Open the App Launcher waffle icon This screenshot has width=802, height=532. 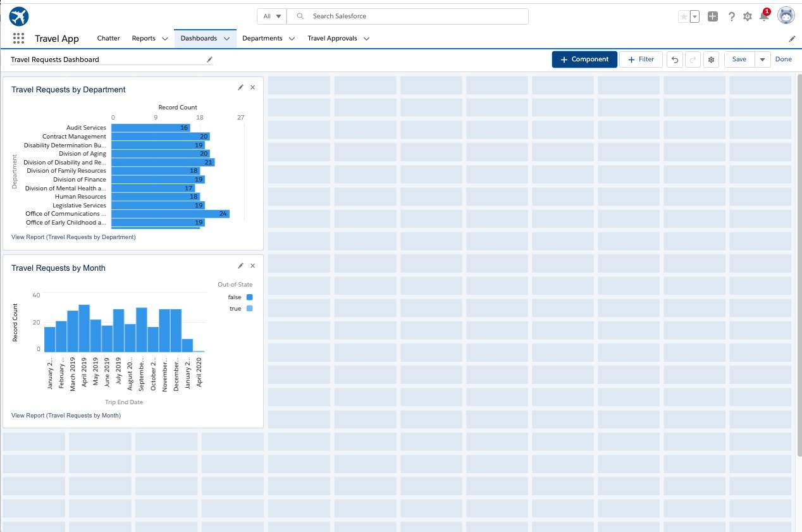pyautogui.click(x=18, y=38)
